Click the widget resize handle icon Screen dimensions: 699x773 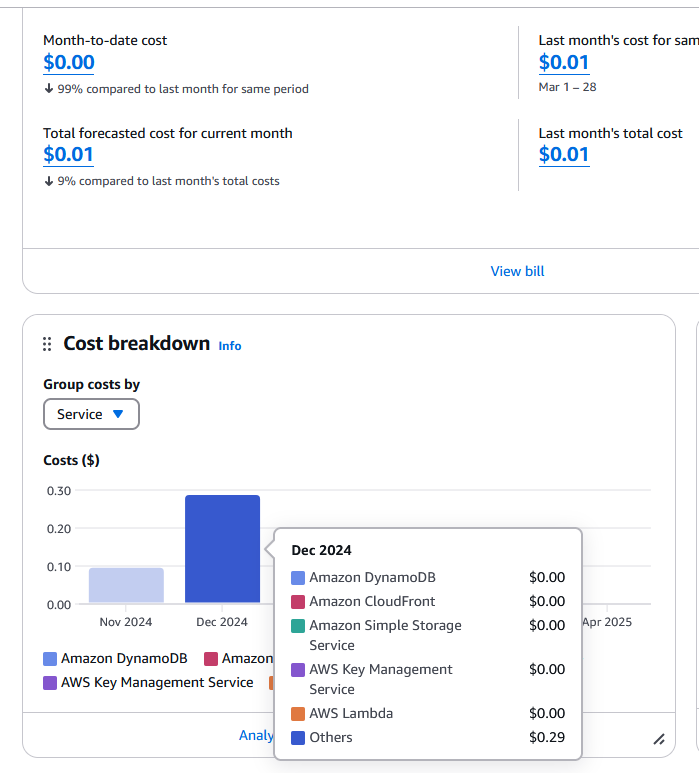click(x=659, y=739)
